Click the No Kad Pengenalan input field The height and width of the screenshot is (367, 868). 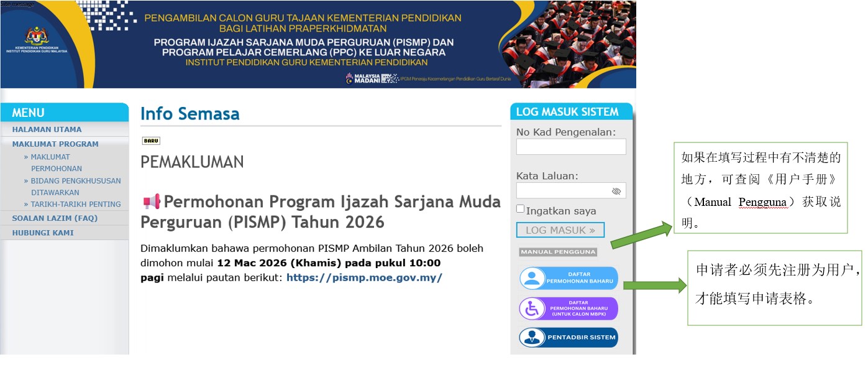click(570, 147)
